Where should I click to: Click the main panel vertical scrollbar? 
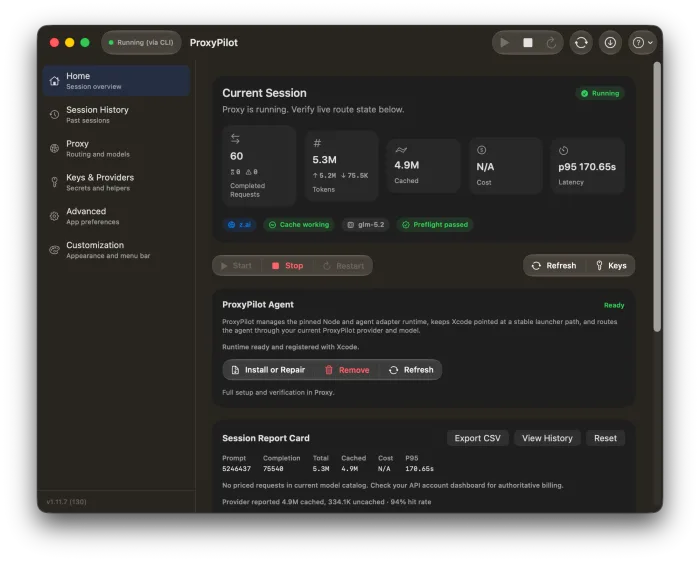coord(657,197)
